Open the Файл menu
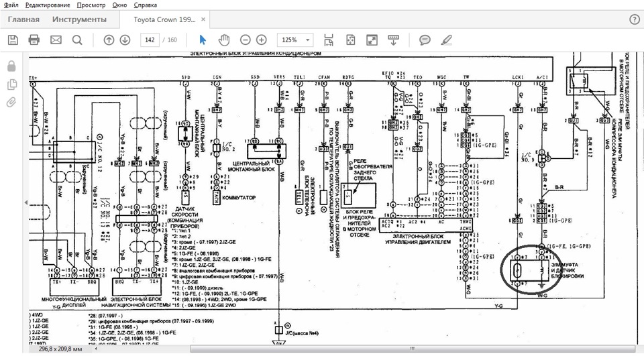 (11, 5)
